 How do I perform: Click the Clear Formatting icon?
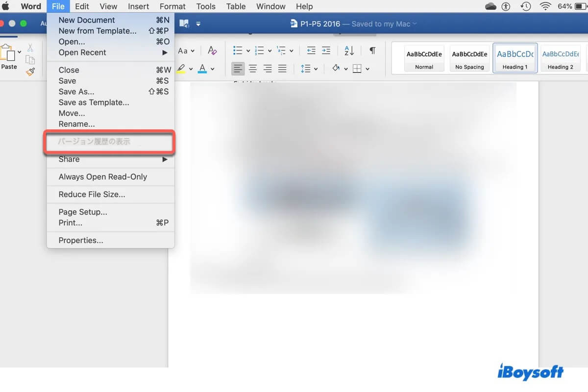tap(212, 50)
